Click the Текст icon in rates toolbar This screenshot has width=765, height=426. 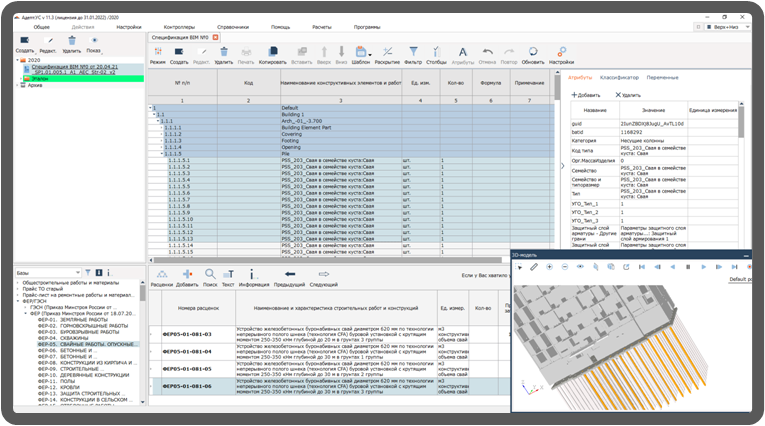pyautogui.click(x=228, y=274)
